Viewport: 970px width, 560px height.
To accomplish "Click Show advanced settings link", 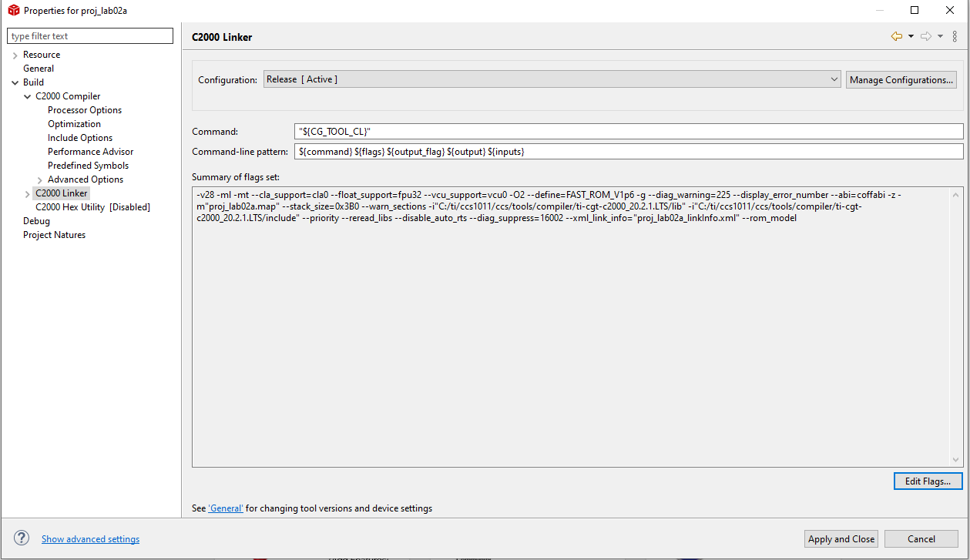I will pos(90,539).
